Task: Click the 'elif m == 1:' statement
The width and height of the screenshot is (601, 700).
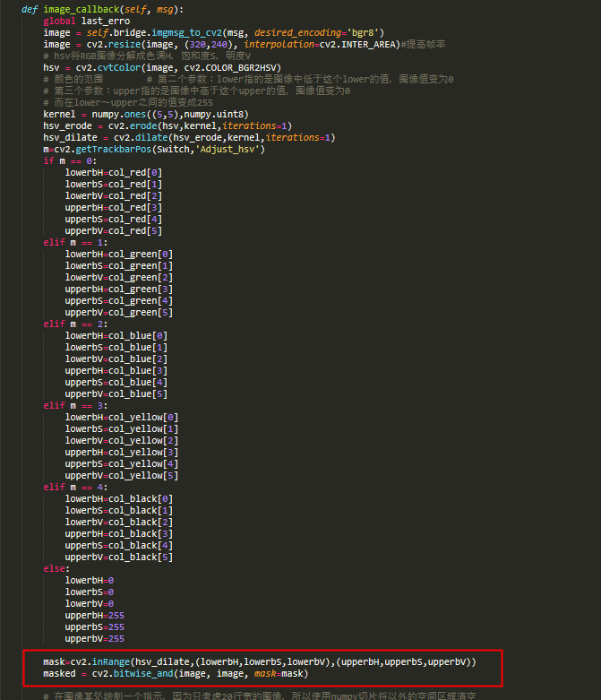Action: (75, 242)
